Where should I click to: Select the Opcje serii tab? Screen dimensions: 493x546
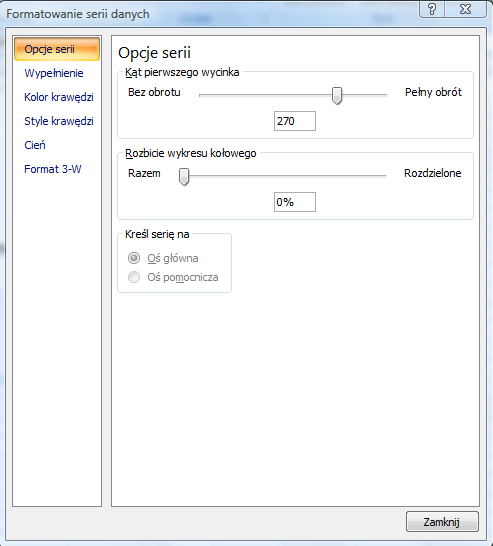click(57, 49)
